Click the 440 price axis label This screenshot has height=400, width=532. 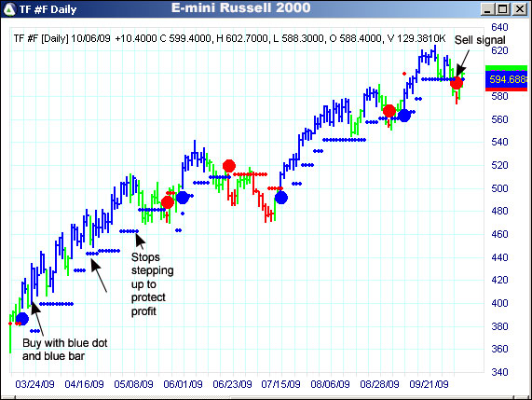point(499,257)
